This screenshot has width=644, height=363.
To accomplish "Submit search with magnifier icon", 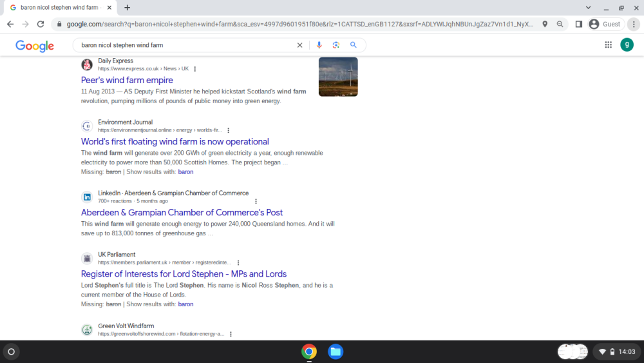I will click(353, 44).
